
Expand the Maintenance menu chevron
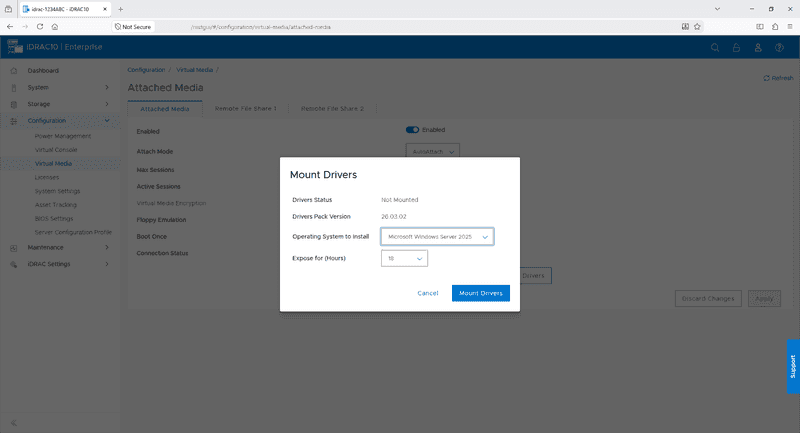(107, 247)
